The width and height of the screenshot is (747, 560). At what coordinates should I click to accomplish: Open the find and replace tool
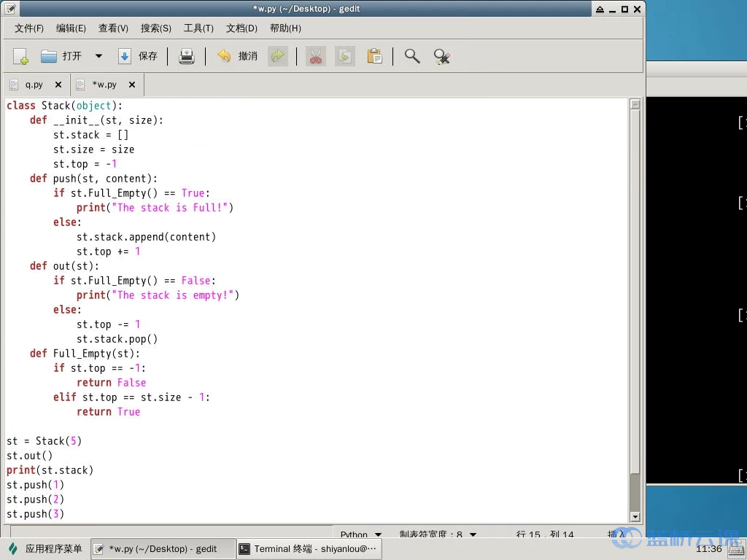pos(441,56)
